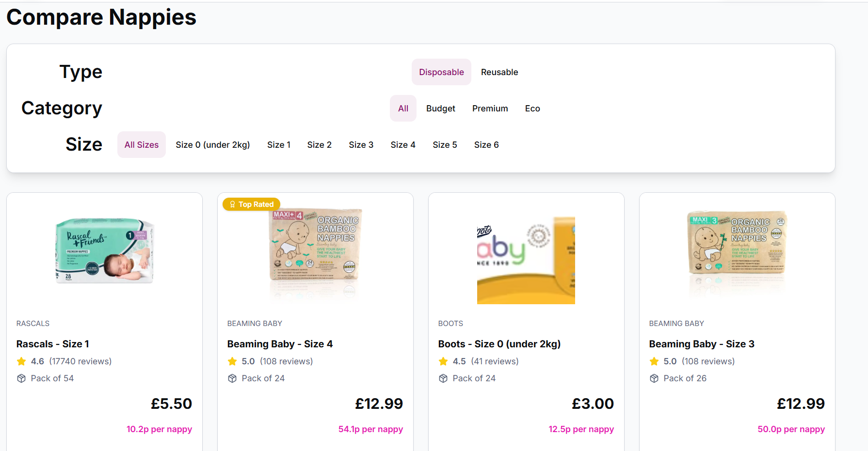The image size is (868, 451).
Task: Click the 10.2p per nappy text
Action: coord(159,429)
